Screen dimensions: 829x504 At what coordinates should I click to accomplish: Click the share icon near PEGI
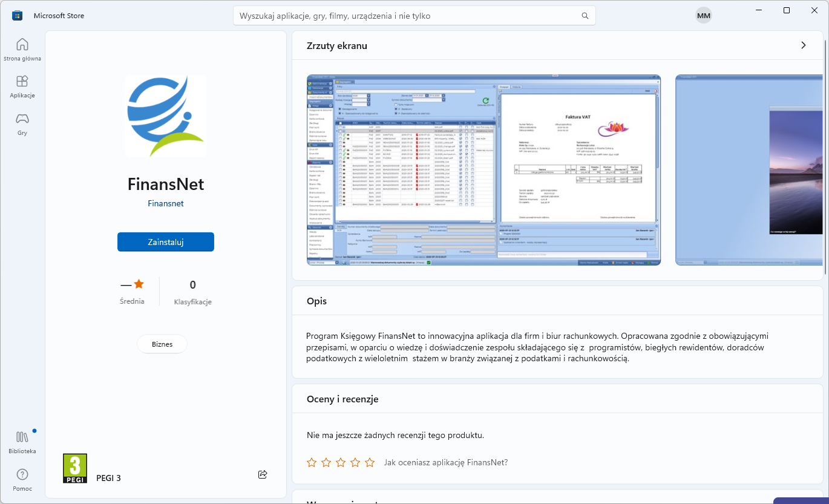coord(263,474)
